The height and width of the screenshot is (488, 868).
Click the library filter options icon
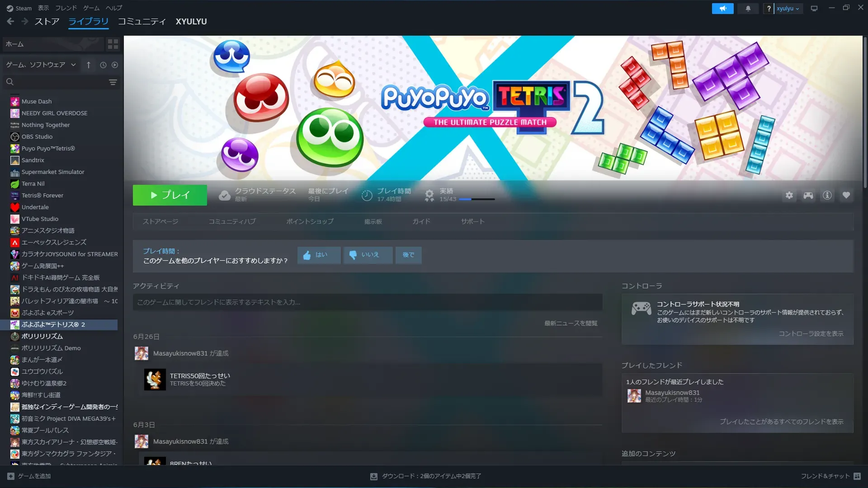(113, 82)
